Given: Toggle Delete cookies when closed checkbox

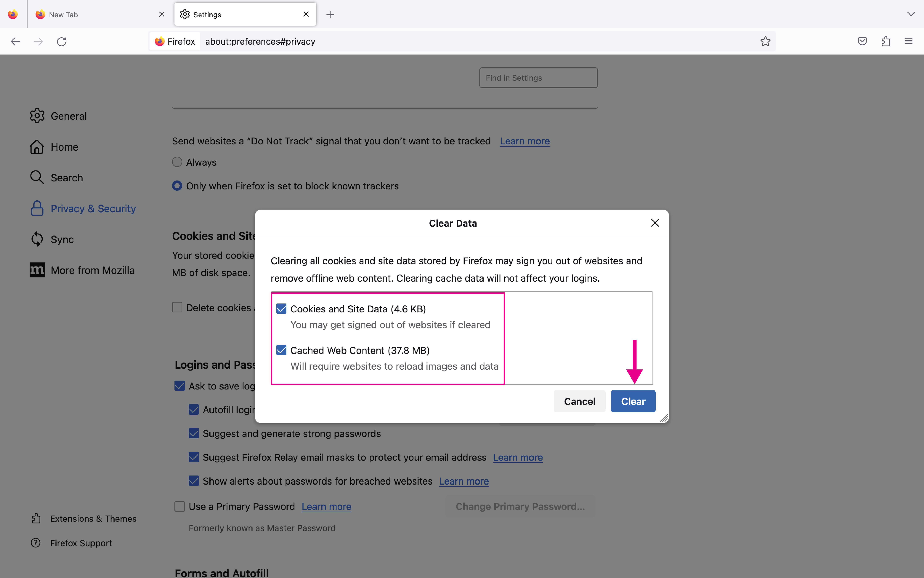Looking at the screenshot, I should [x=177, y=307].
